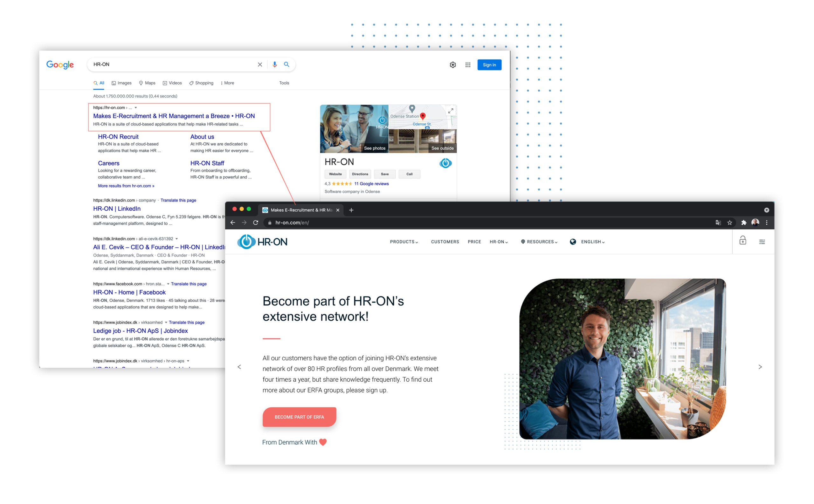
Task: Open Ali E. Cevik LinkedIn result
Action: (x=159, y=247)
